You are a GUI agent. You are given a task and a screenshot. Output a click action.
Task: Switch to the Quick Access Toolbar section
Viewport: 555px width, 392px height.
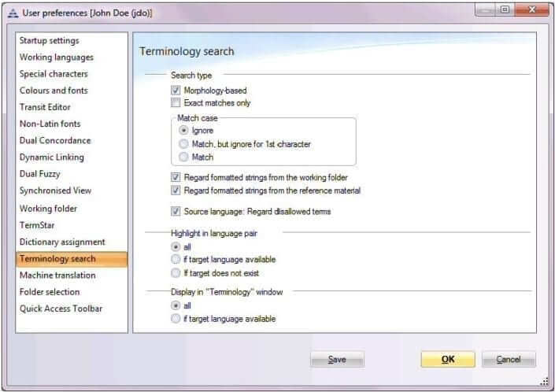pyautogui.click(x=61, y=309)
